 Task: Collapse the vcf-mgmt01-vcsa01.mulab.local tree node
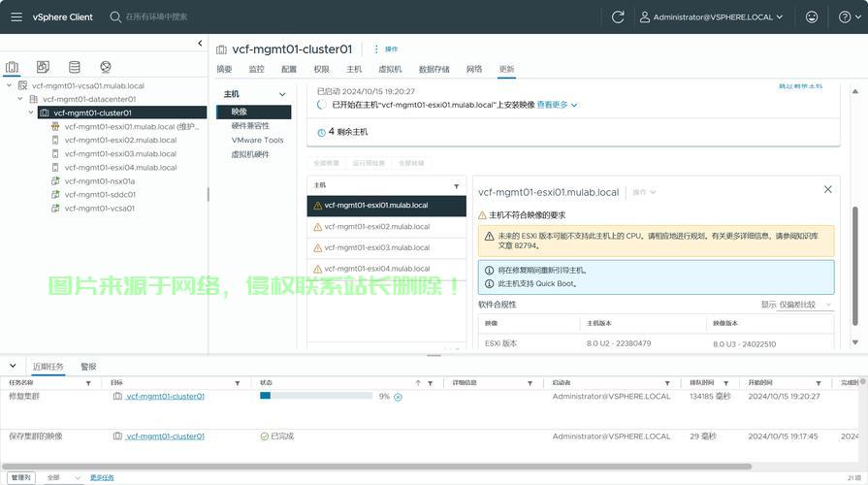click(x=9, y=85)
